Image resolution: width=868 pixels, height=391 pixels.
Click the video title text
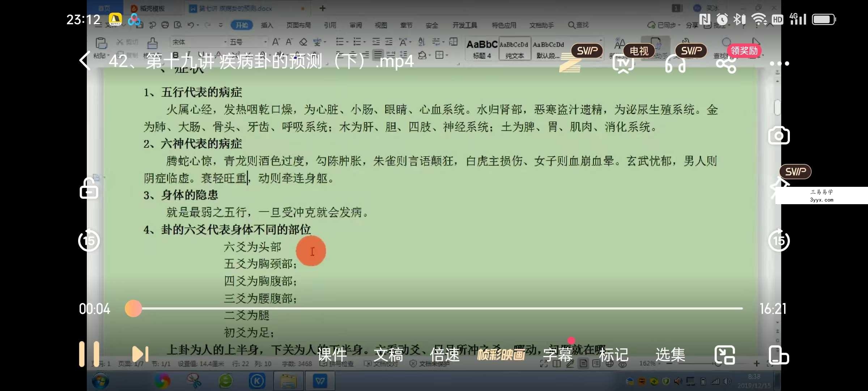[x=261, y=61]
